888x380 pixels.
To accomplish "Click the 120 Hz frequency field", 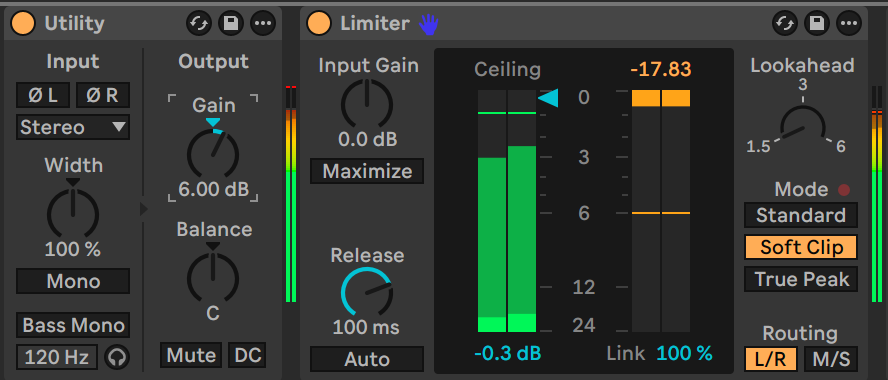I will click(x=57, y=357).
